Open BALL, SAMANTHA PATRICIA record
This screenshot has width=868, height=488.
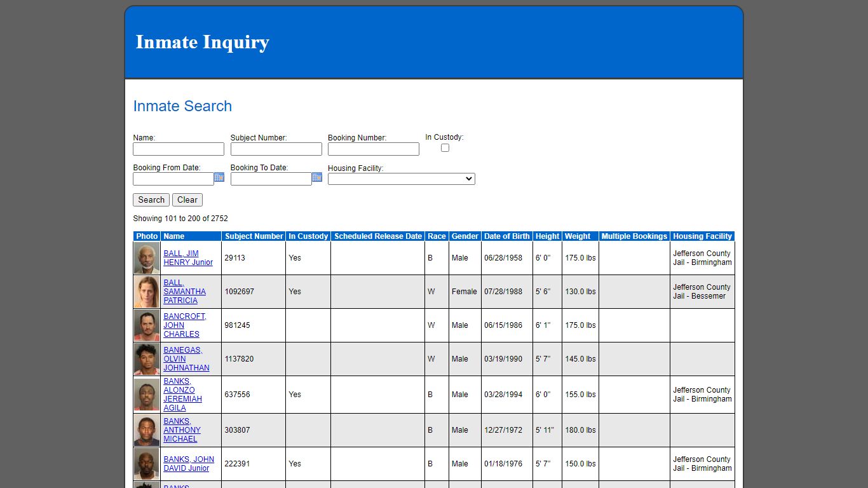[x=185, y=292]
